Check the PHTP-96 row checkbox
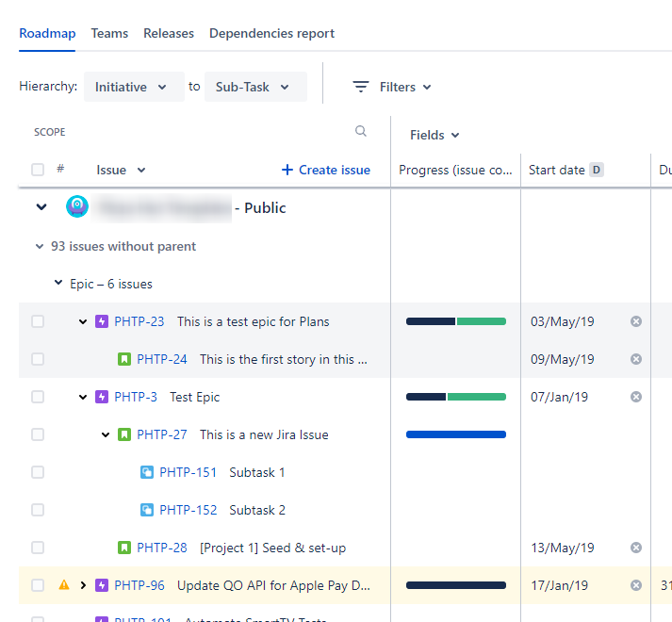Image resolution: width=672 pixels, height=622 pixels. tap(38, 585)
